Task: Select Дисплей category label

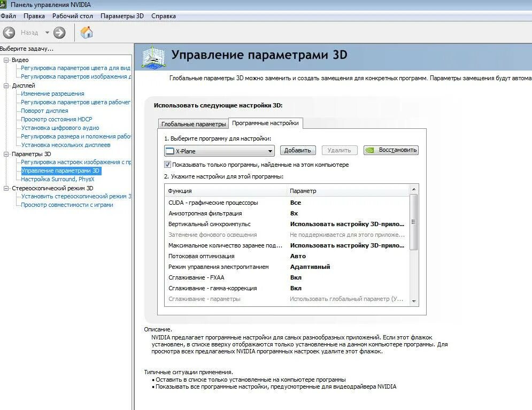Action: pyautogui.click(x=24, y=86)
